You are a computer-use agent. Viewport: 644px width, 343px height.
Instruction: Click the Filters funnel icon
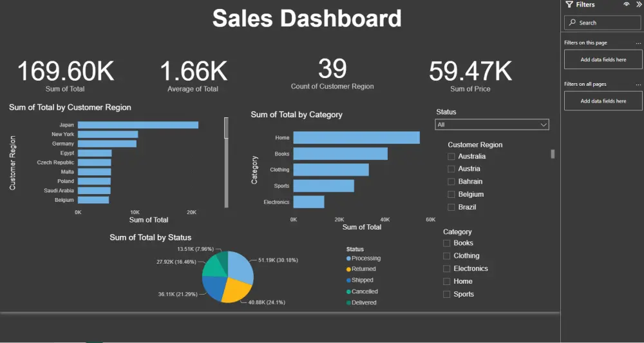569,5
